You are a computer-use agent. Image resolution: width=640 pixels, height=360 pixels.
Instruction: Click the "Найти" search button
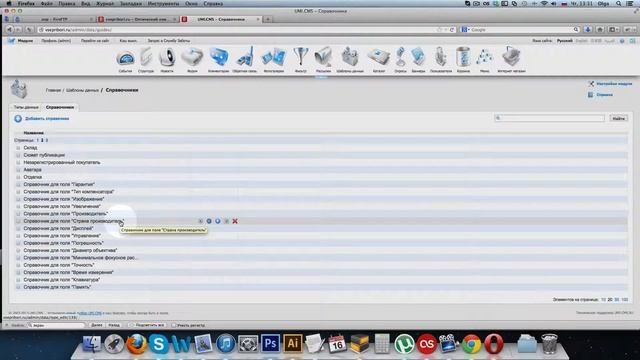tap(618, 118)
